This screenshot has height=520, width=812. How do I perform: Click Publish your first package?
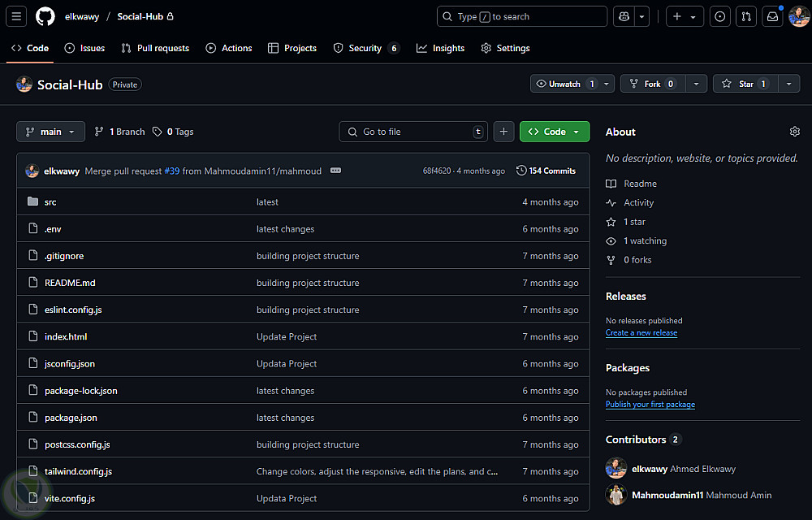(650, 405)
